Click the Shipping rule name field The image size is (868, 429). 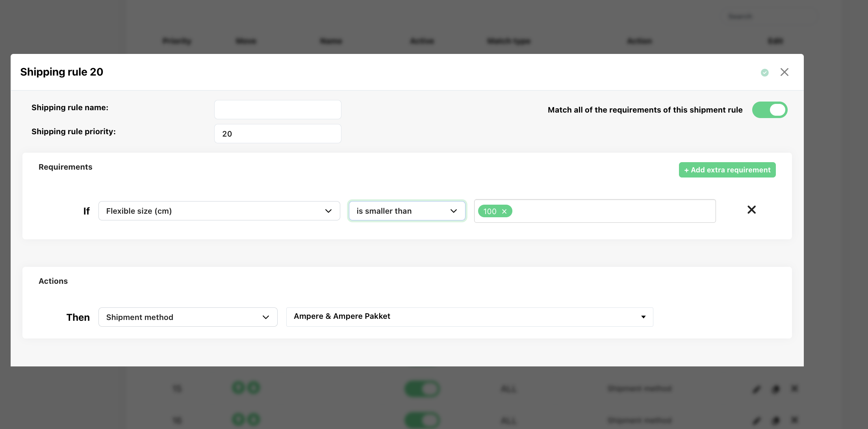coord(278,109)
